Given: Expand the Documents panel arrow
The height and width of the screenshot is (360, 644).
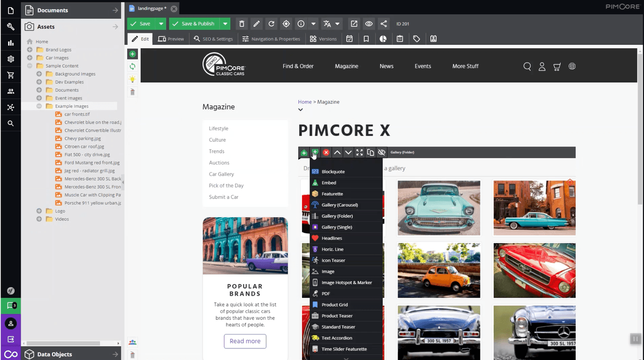Looking at the screenshot, I should [115, 10].
